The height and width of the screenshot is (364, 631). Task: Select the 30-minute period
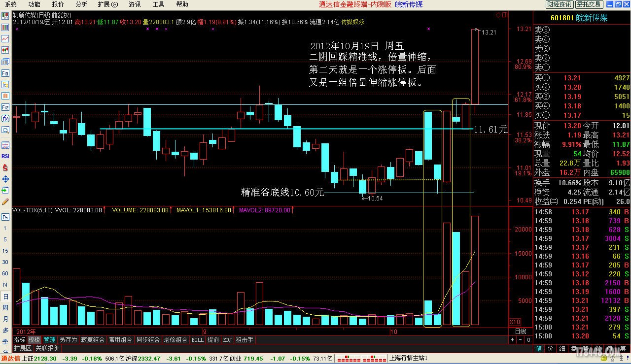[x=5, y=263]
